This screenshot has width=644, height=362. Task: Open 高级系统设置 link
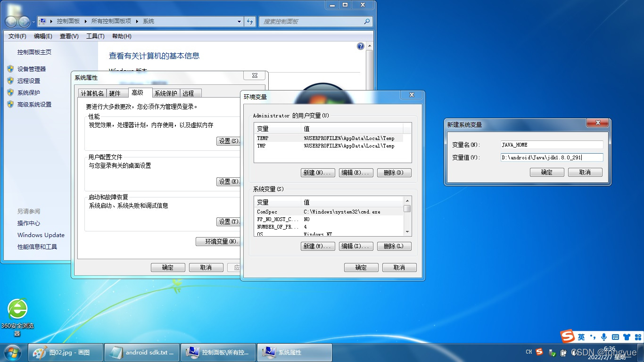click(x=34, y=105)
